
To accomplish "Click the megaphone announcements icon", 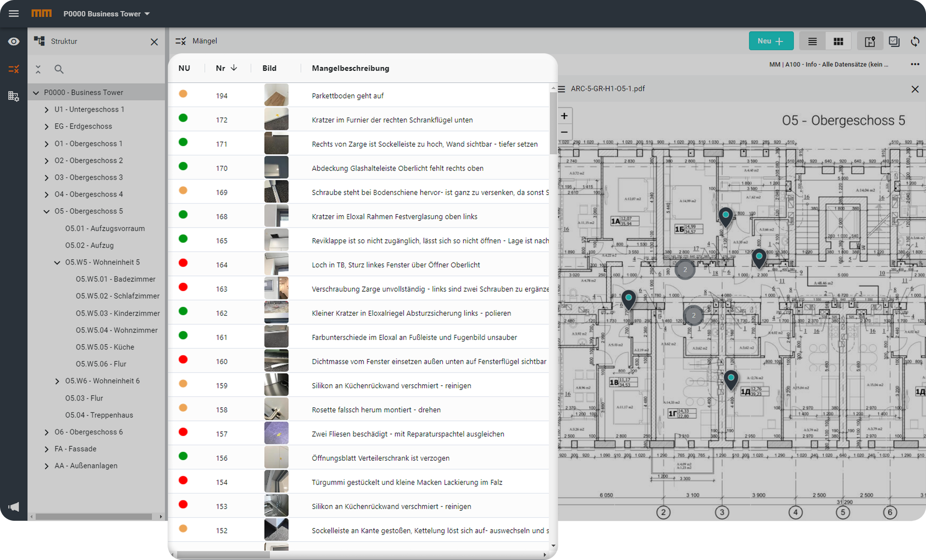I will 14,507.
